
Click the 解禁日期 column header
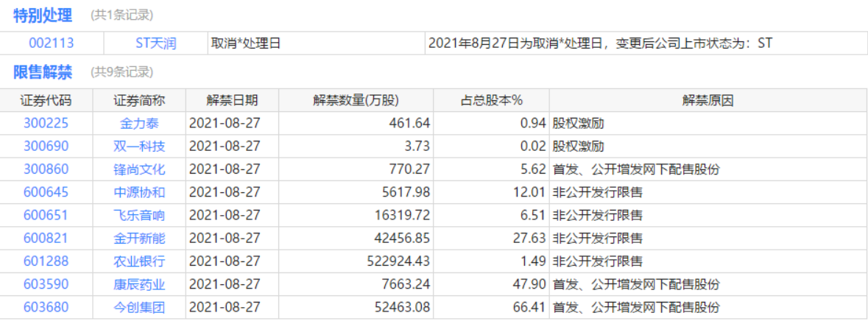tap(231, 100)
